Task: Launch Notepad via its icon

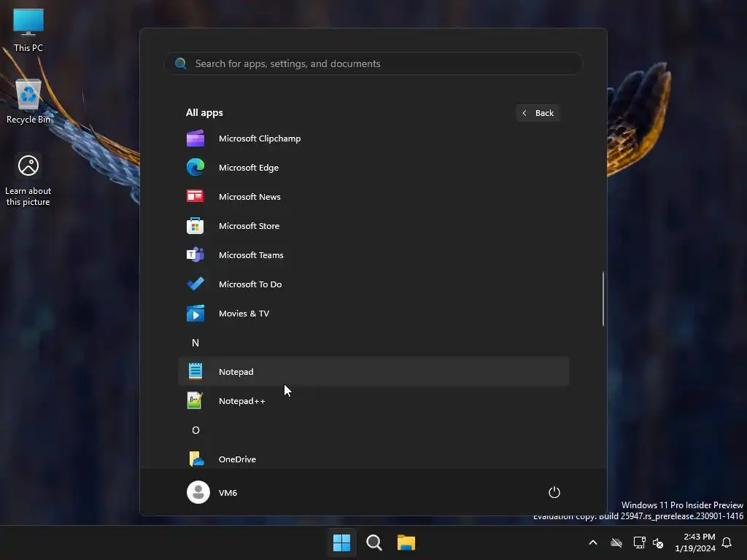Action: [x=196, y=371]
